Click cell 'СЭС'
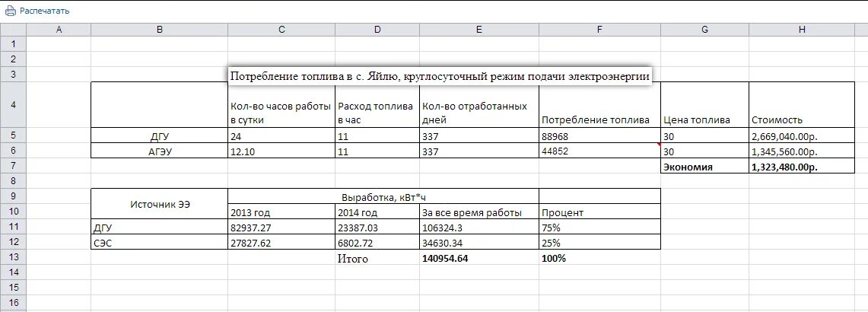868x312 pixels. click(160, 242)
